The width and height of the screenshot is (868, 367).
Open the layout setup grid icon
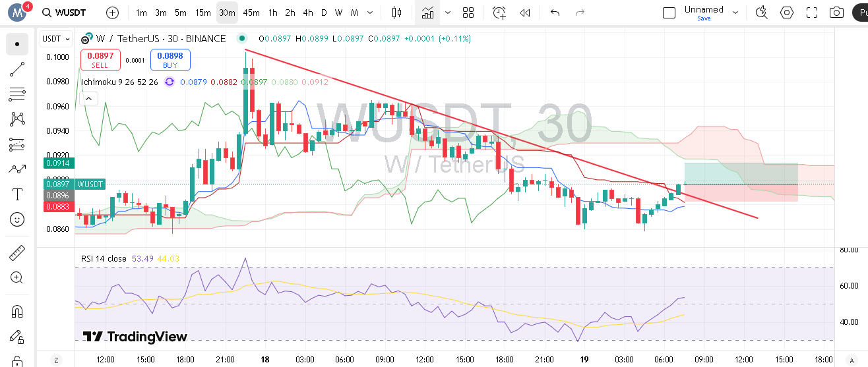pyautogui.click(x=468, y=13)
